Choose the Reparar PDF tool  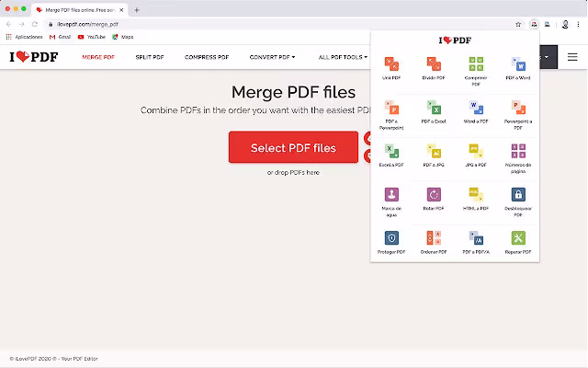[518, 243]
